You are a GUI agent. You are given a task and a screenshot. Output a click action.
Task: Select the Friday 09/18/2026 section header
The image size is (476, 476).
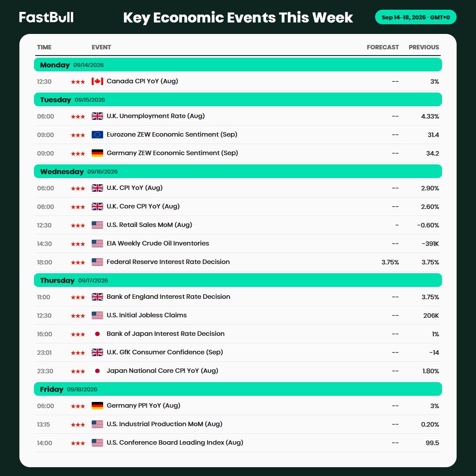[238, 389]
